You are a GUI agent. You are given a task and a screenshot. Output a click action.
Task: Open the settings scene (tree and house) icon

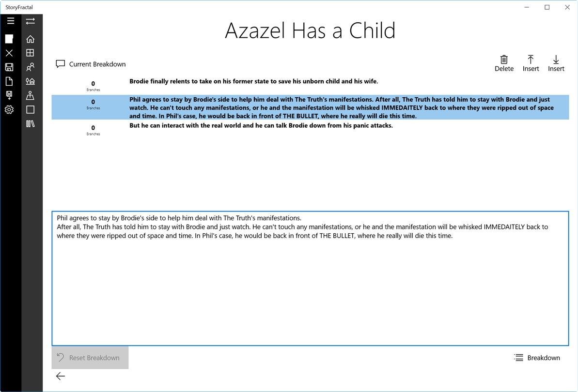(x=31, y=81)
